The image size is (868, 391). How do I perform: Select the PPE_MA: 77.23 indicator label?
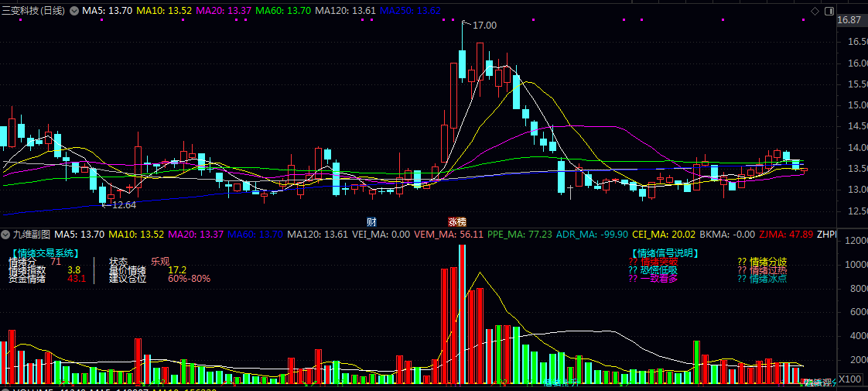[x=520, y=235]
